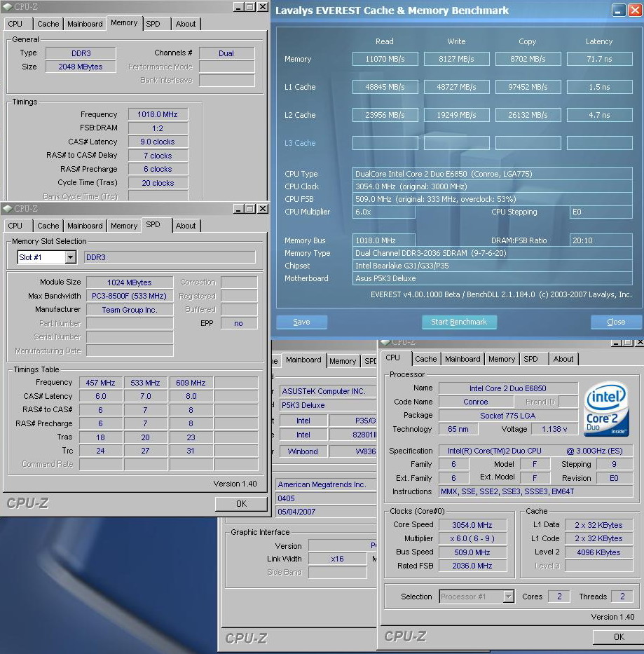Click the CAS# Latency 9.0 clocks value
This screenshot has height=654, width=644.
(x=158, y=142)
